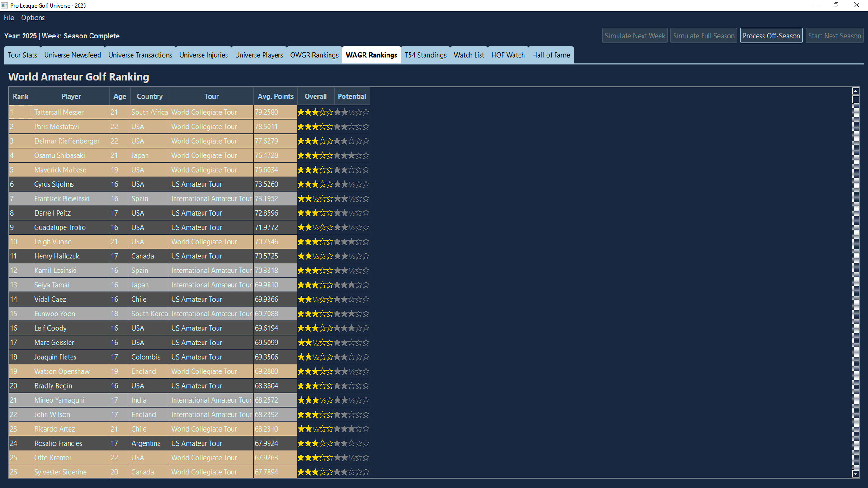868x488 pixels.
Task: Click the scrollbar up arrow icon
Action: (855, 90)
